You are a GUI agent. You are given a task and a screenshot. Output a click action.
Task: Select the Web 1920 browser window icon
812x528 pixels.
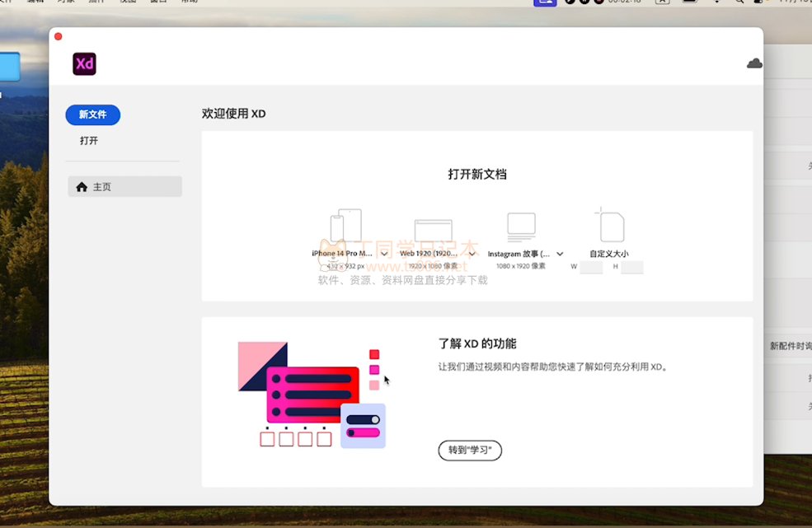click(433, 229)
